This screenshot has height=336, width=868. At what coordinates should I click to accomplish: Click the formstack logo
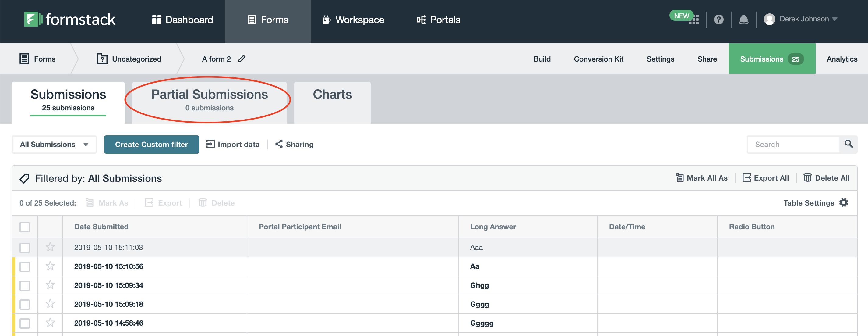point(70,20)
